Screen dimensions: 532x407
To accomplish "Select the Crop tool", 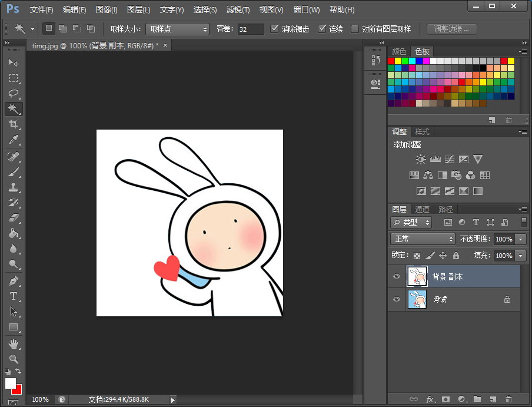I will 14,124.
